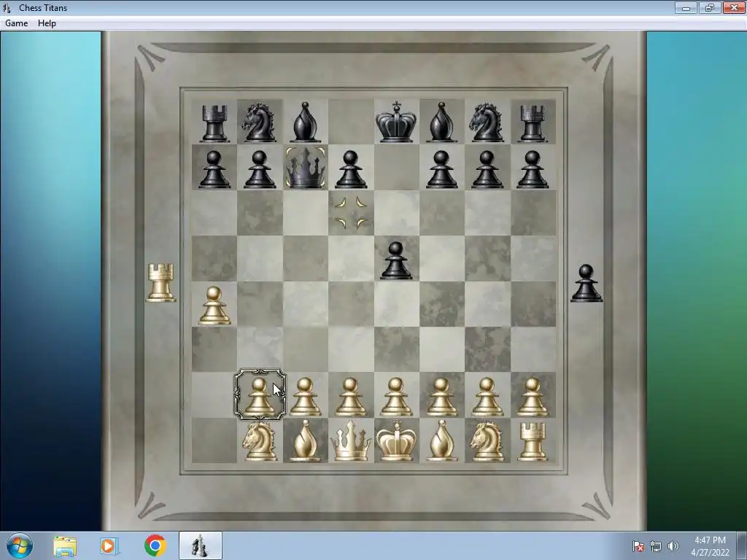
Task: Open the Action Center flag icon
Action: 638,546
